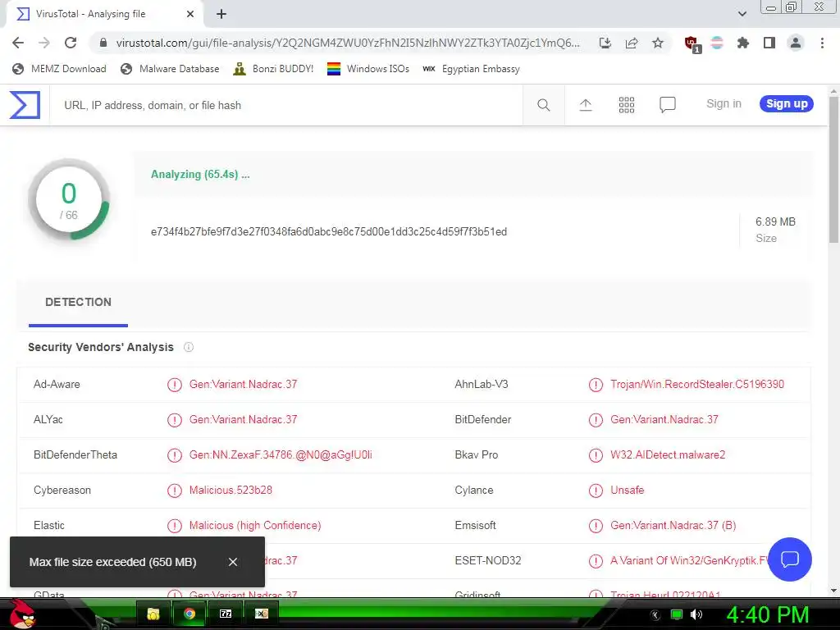Open the MEMZ Download bookmark
840x630 pixels.
coord(59,69)
